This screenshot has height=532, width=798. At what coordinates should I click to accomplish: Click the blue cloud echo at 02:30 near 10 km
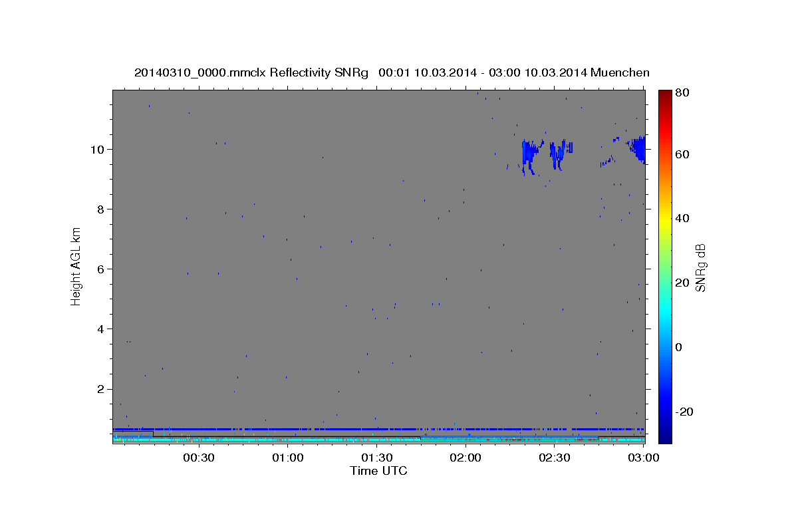click(559, 154)
